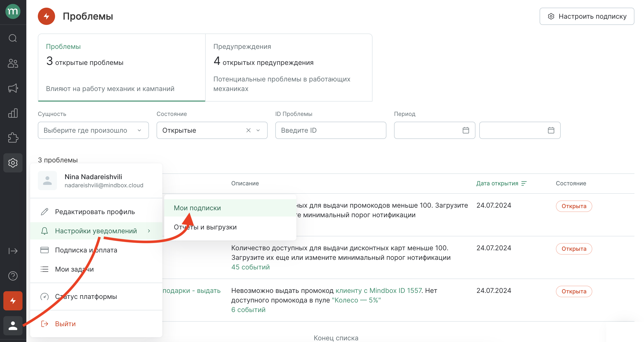The height and width of the screenshot is (342, 644).
Task: Click period end date field
Action: [520, 130]
